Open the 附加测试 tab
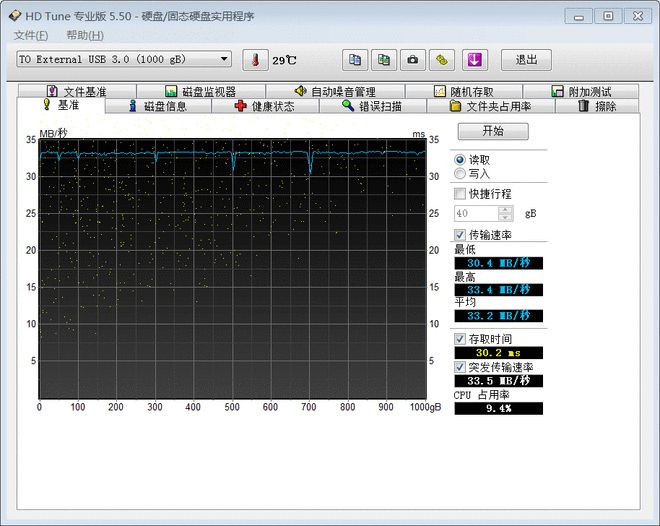This screenshot has height=526, width=660. click(x=581, y=91)
